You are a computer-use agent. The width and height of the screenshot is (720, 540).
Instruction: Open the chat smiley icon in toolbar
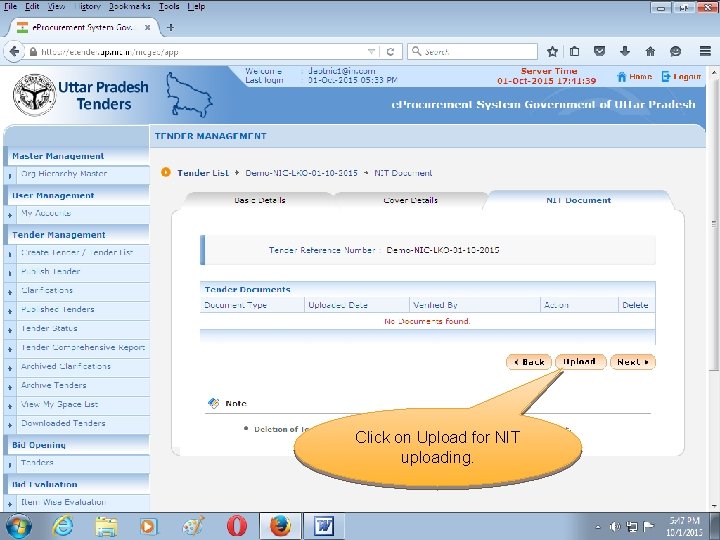pos(675,51)
